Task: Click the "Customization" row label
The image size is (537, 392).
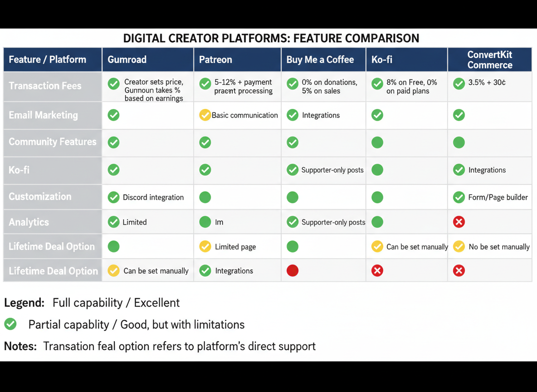Action: (x=40, y=197)
